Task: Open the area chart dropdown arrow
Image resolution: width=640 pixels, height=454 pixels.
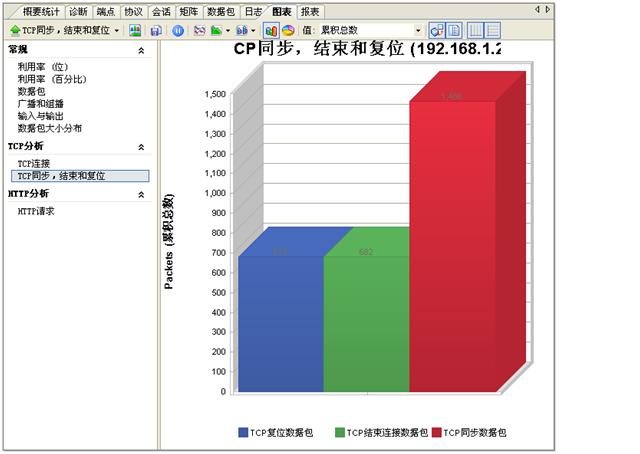Action: (228, 31)
